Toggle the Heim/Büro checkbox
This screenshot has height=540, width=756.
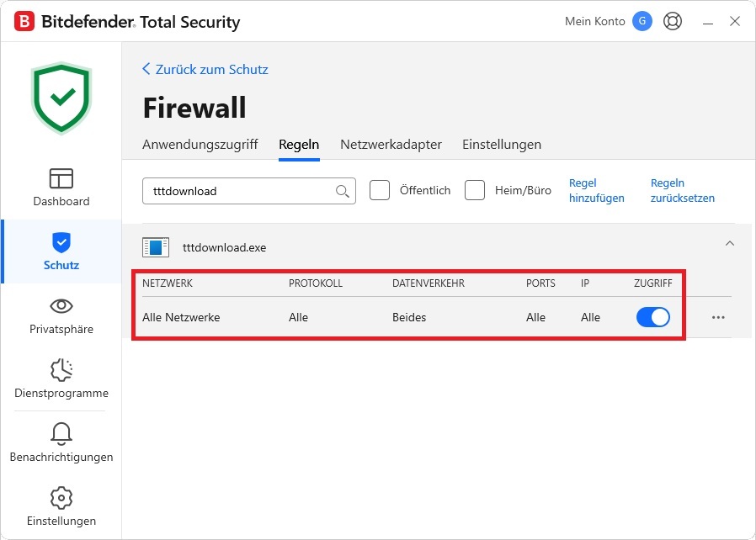point(475,190)
